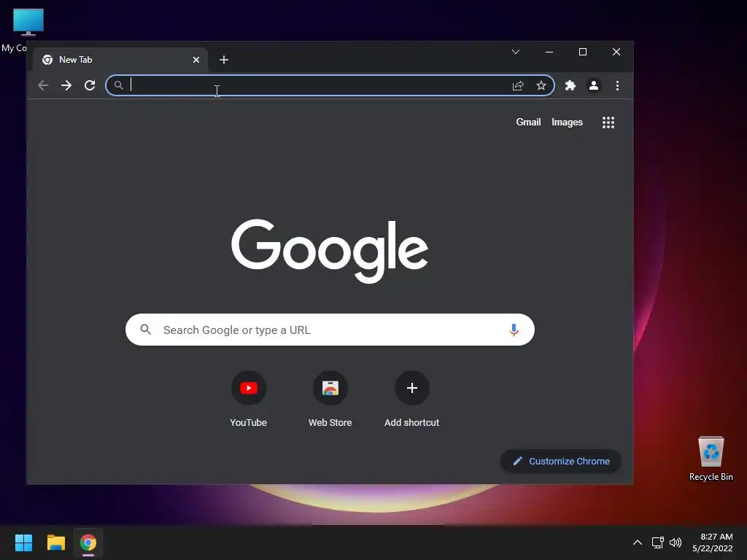Open File Explorer from taskbar

[x=55, y=542]
